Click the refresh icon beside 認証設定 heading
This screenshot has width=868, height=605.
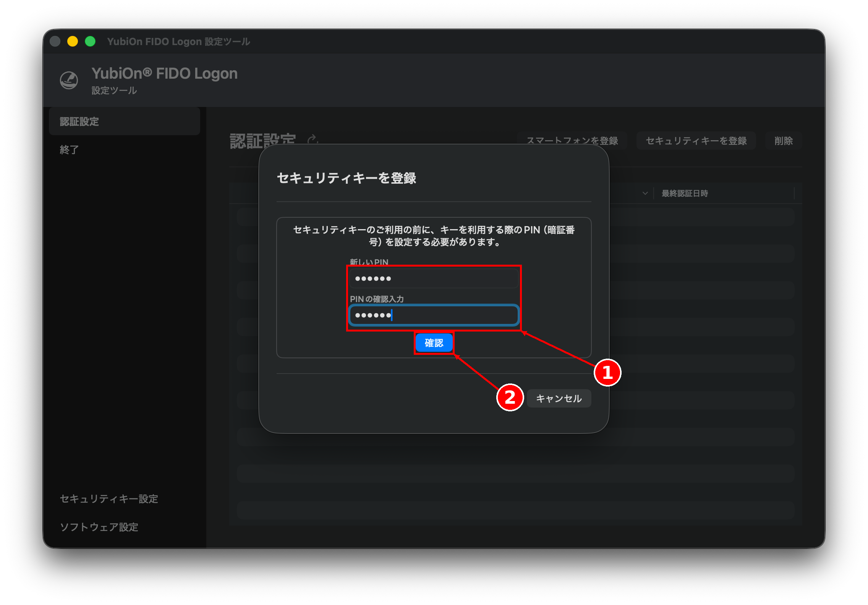313,139
